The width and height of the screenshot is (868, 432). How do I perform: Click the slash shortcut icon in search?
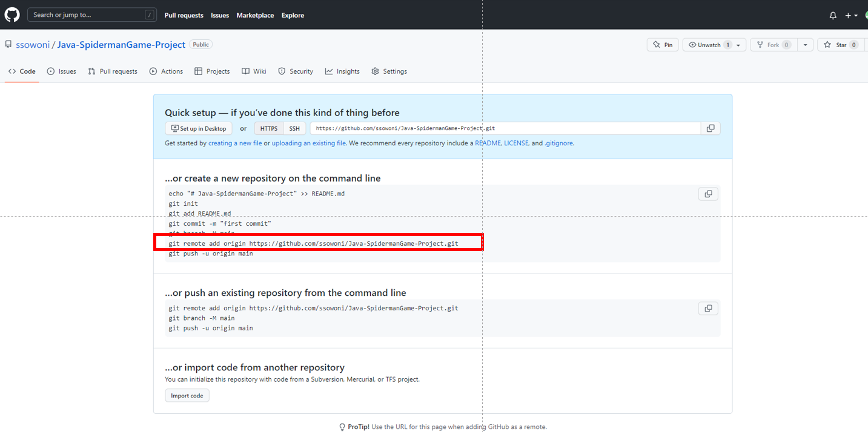[x=149, y=15]
